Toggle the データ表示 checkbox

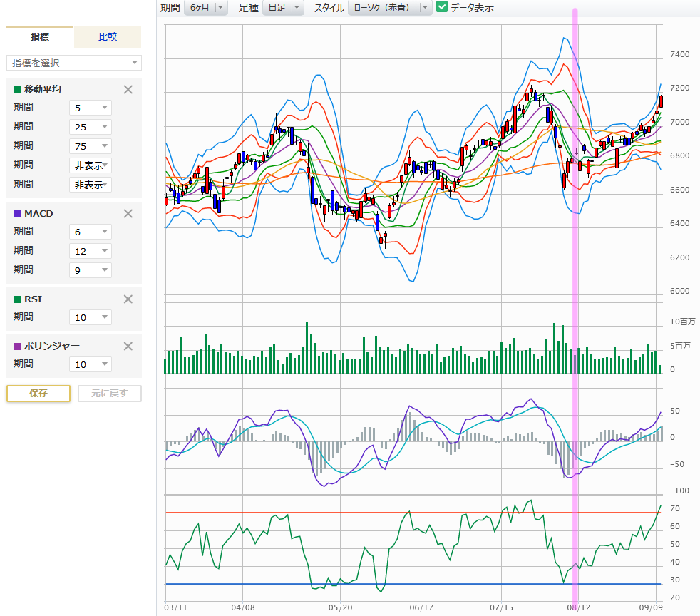click(442, 8)
